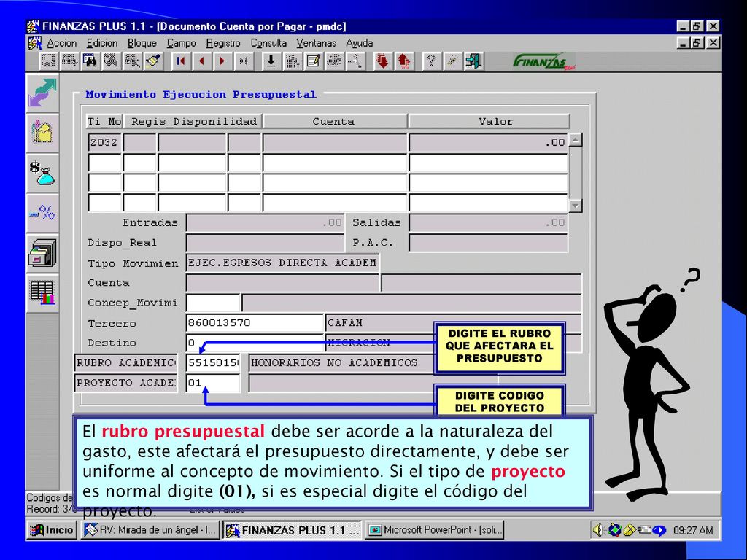747x560 pixels.
Task: Open the Ayuda menu
Action: coord(359,43)
